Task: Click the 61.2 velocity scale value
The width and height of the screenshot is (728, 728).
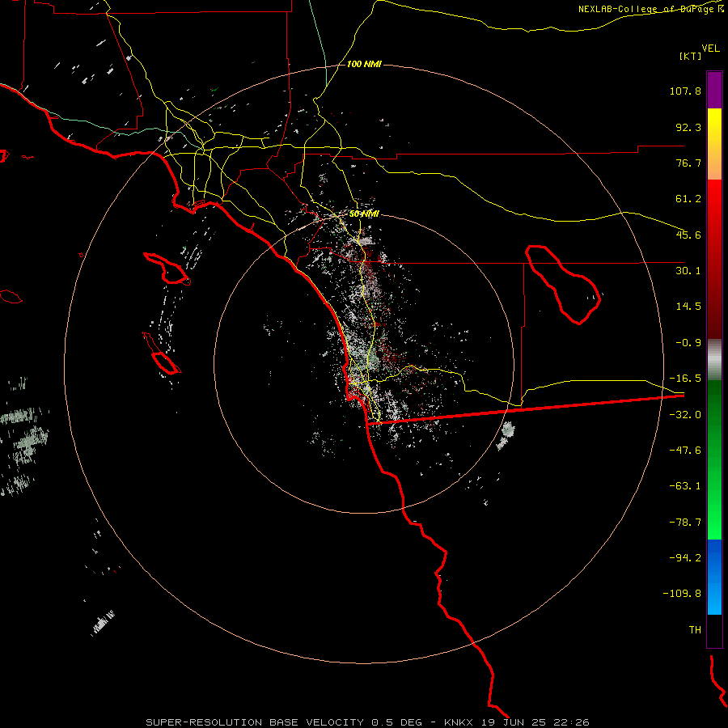Action: (x=688, y=199)
